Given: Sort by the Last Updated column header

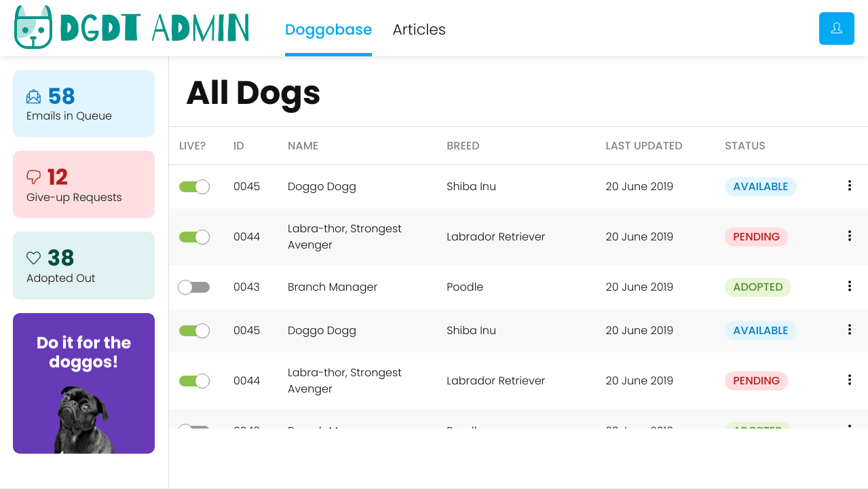Looking at the screenshot, I should [643, 146].
